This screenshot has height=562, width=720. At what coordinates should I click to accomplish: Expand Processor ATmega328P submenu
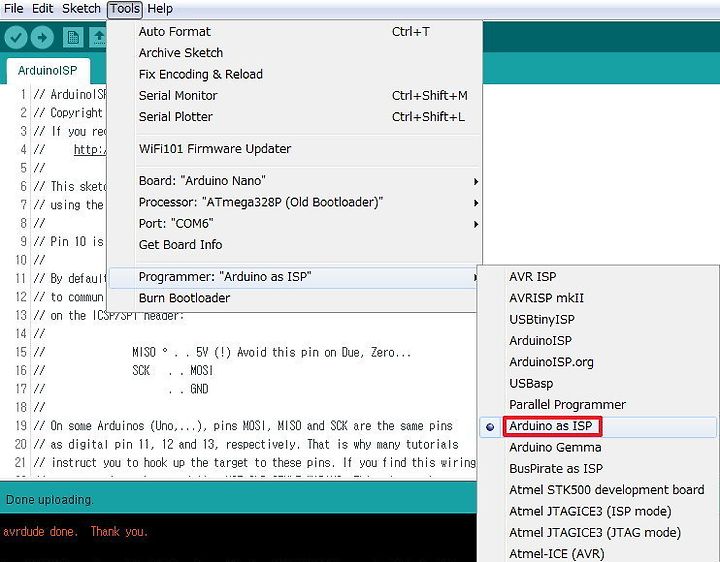(x=294, y=202)
